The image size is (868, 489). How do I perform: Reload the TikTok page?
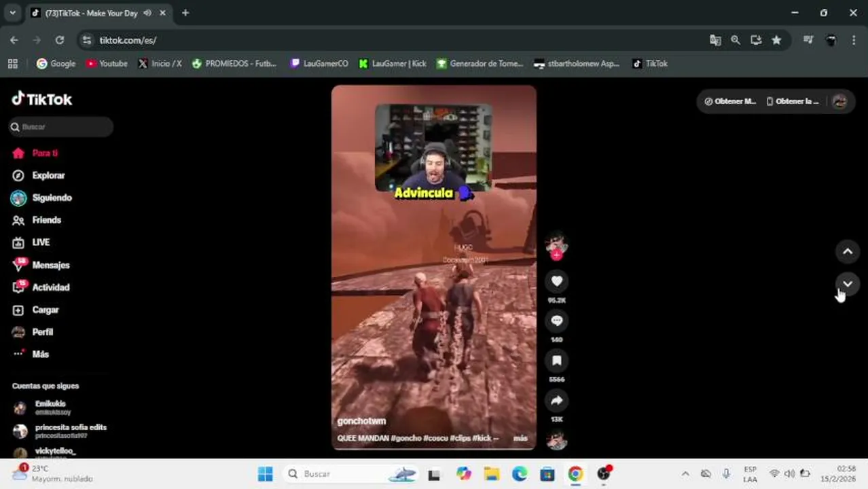(x=60, y=40)
